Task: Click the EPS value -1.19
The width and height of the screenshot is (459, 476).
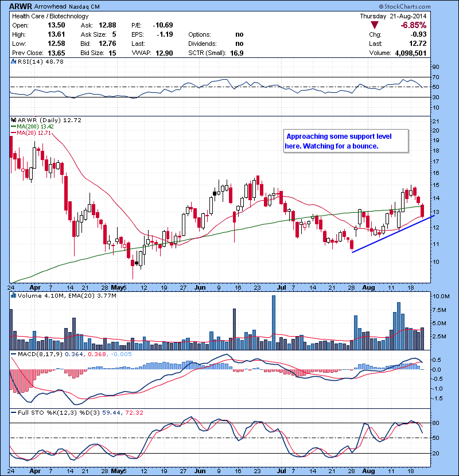Action: click(165, 34)
